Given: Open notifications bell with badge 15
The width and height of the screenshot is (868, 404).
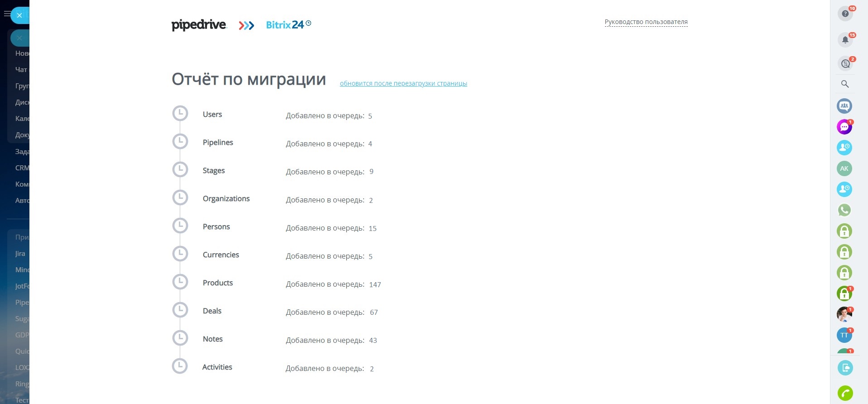Looking at the screenshot, I should click(845, 40).
